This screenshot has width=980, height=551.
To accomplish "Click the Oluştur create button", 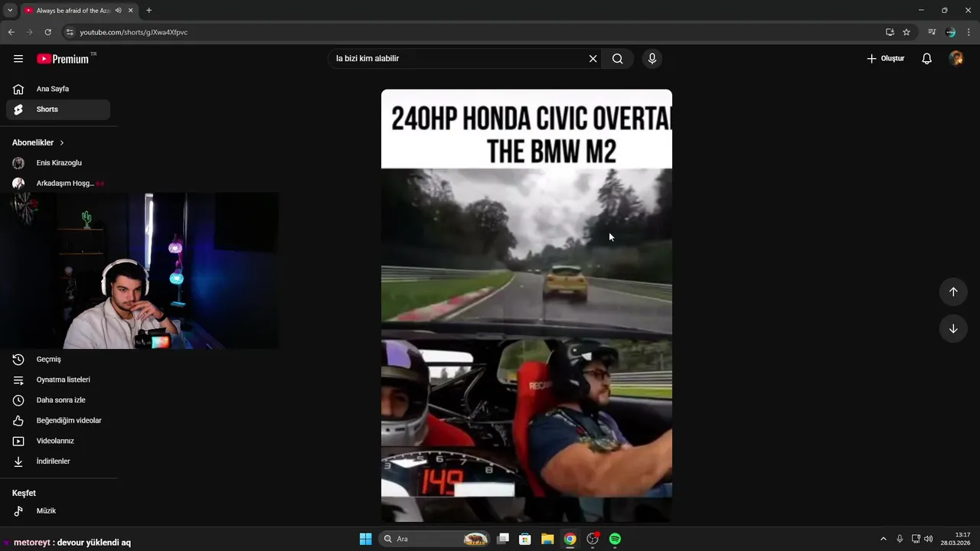I will coord(885,59).
